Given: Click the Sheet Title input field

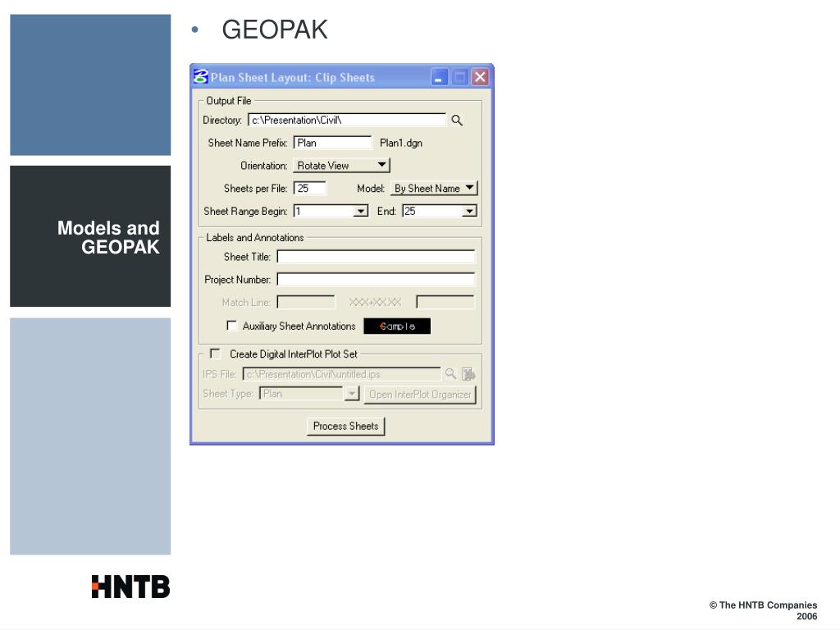Looking at the screenshot, I should pyautogui.click(x=376, y=257).
